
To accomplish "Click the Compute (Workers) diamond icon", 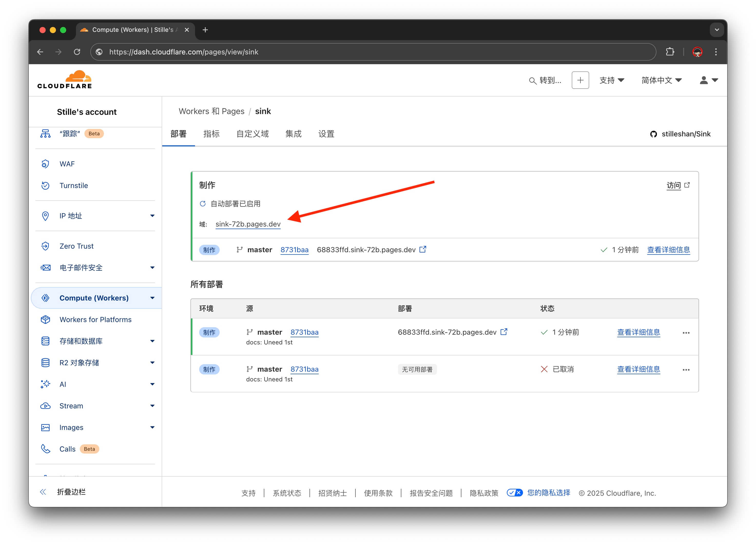I will [x=45, y=298].
